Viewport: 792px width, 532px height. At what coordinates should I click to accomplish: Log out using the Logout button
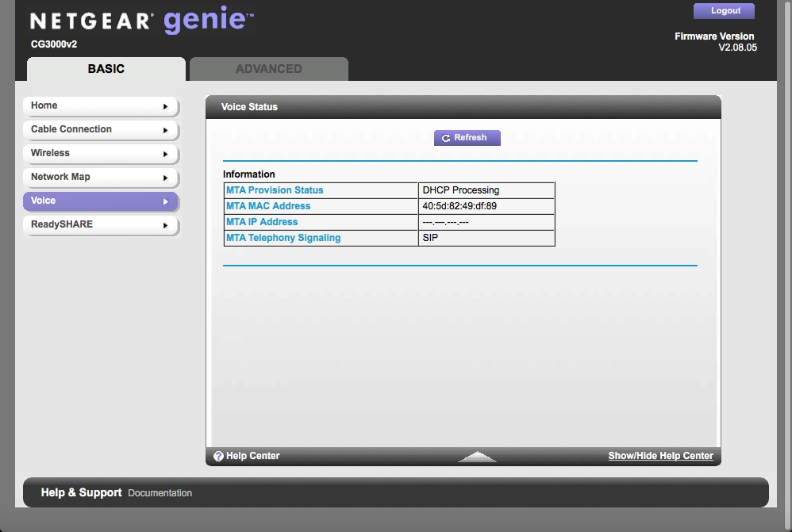point(724,11)
